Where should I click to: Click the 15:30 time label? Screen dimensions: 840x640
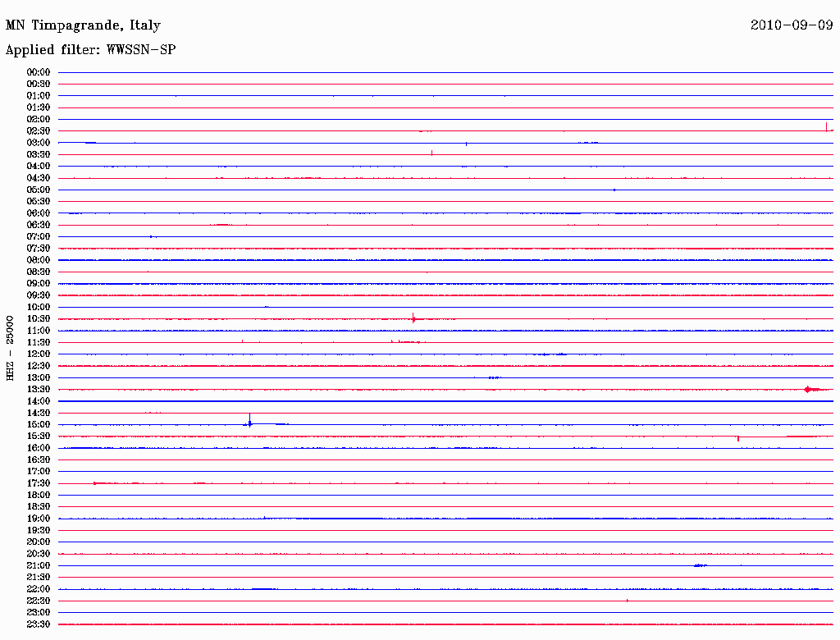tap(39, 436)
